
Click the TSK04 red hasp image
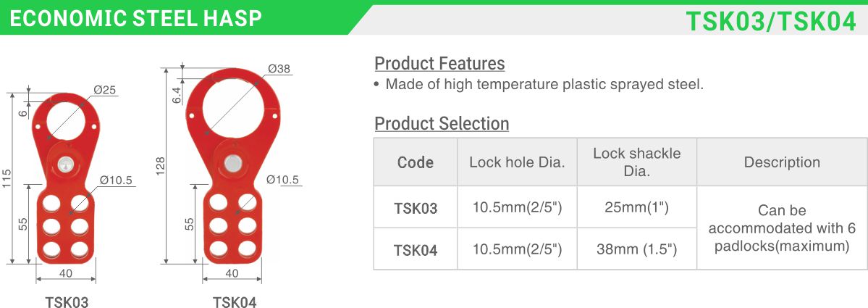point(233,166)
